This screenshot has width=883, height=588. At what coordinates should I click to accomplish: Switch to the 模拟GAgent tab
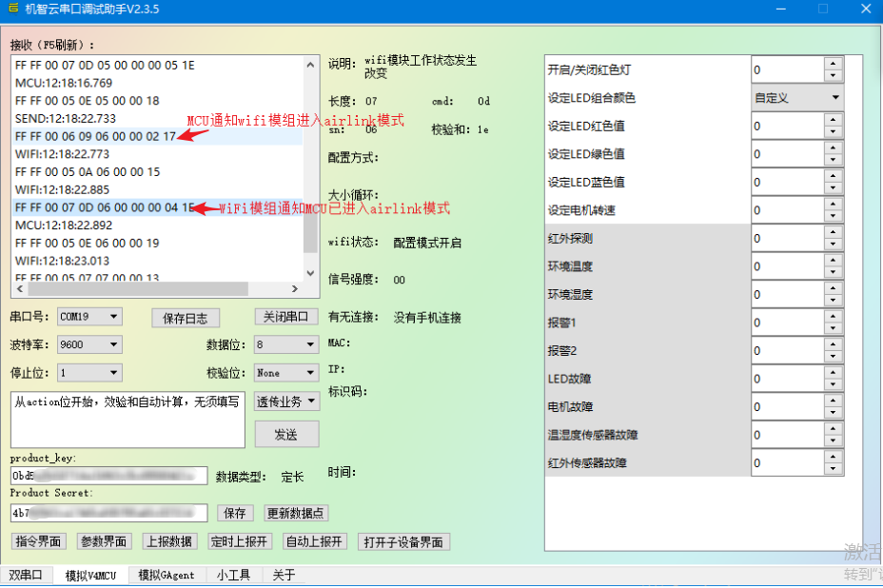166,575
